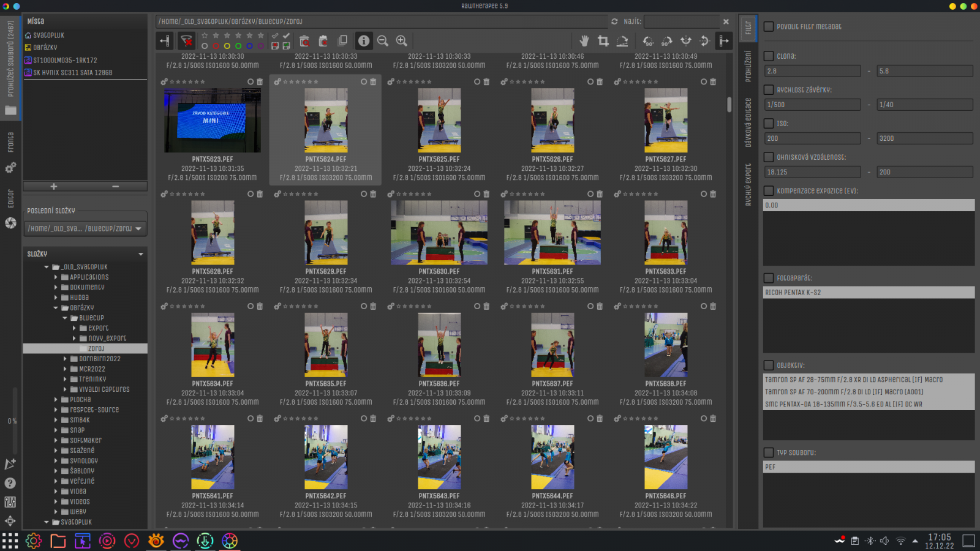Enable the Clona filter checkbox
This screenshot has width=980, height=551.
tap(769, 56)
